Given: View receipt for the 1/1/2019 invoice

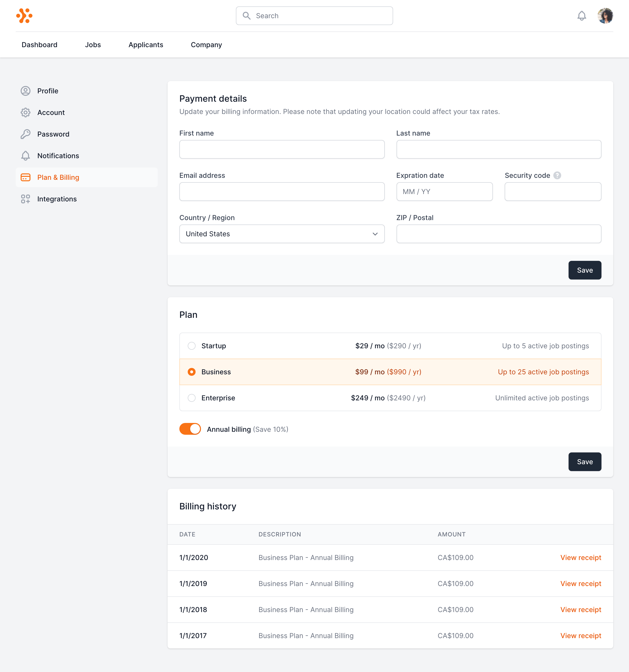Looking at the screenshot, I should pos(580,583).
